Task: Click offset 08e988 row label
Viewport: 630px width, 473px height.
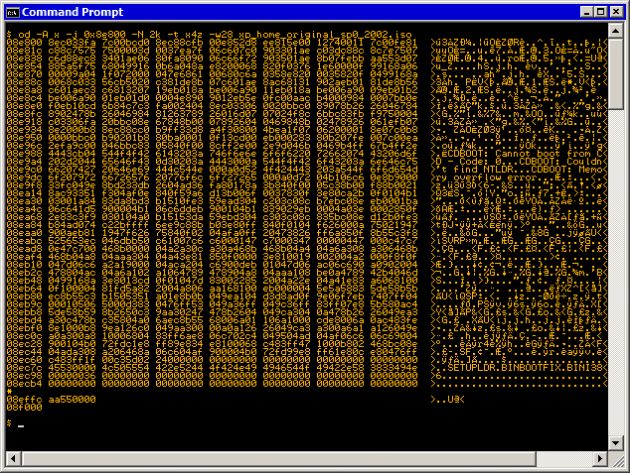Action: [24, 154]
